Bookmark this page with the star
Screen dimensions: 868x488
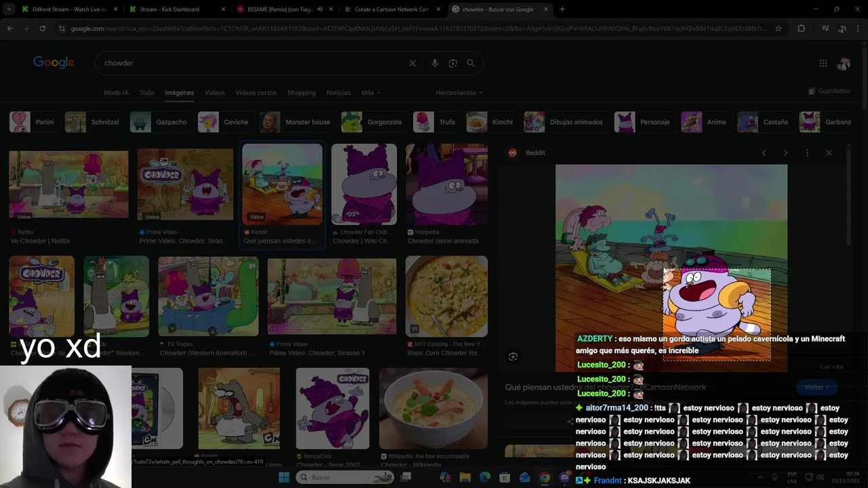pyautogui.click(x=778, y=28)
